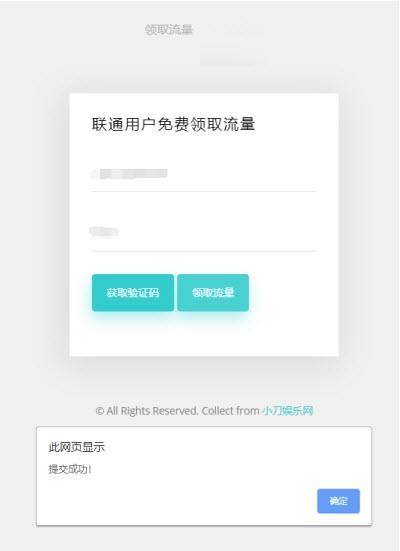
Task: Click empty card area below the teal buttons
Action: [204, 336]
